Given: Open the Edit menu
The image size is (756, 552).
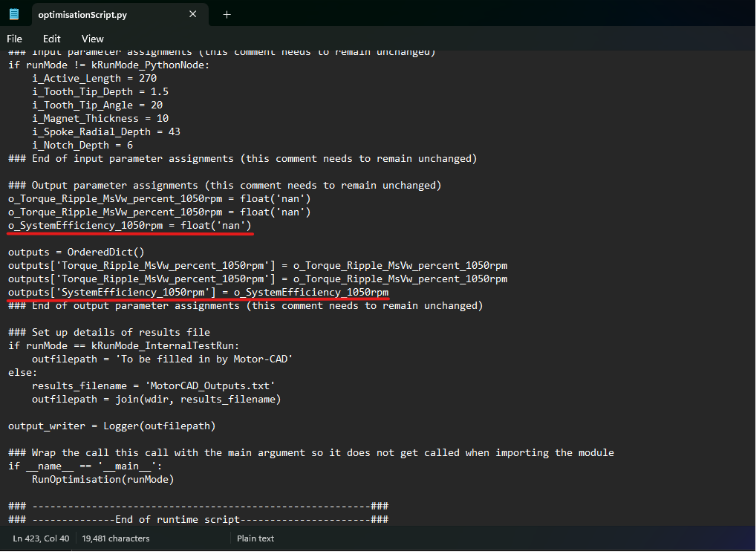Looking at the screenshot, I should point(51,38).
